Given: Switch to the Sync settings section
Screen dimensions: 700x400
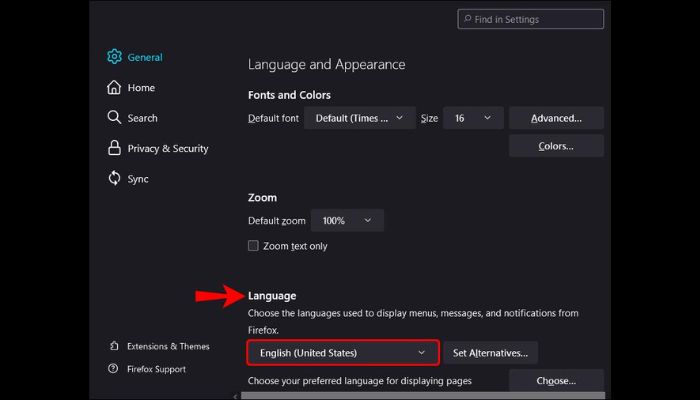Looking at the screenshot, I should click(138, 179).
